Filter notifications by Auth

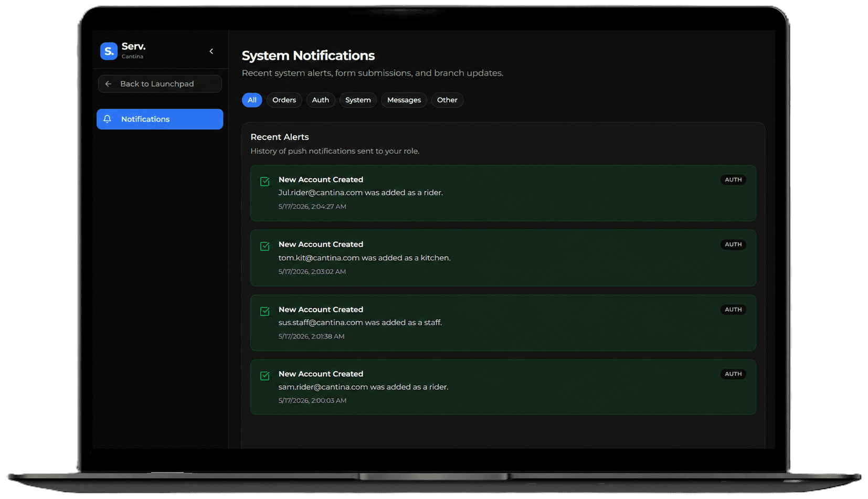click(321, 100)
